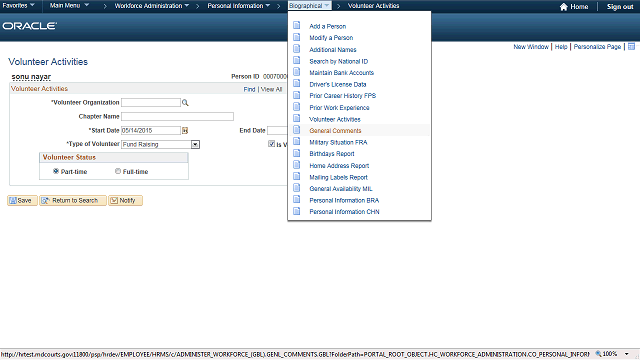
Task: Click the Sign out link
Action: [x=620, y=7]
